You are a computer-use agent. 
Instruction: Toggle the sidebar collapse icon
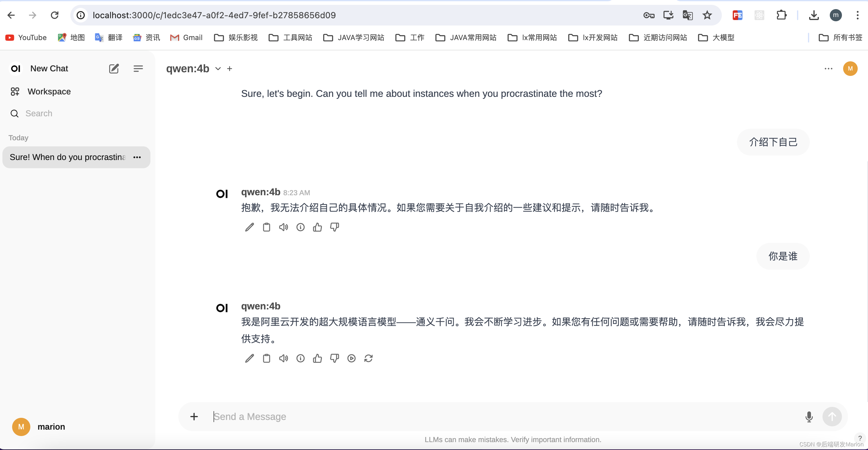pyautogui.click(x=138, y=69)
